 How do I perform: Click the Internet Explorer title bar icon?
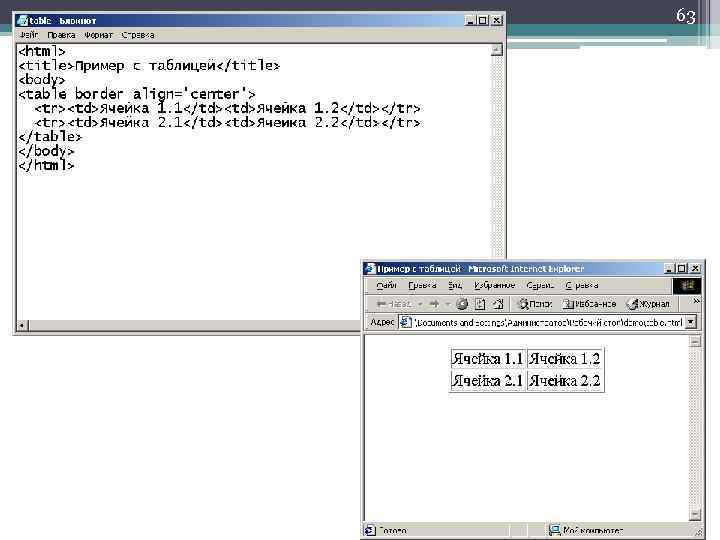tap(370, 269)
